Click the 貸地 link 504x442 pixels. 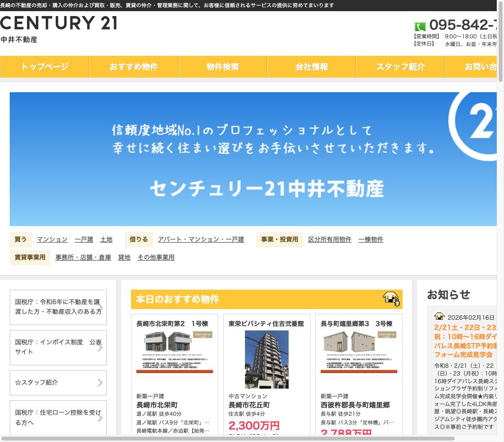point(124,258)
